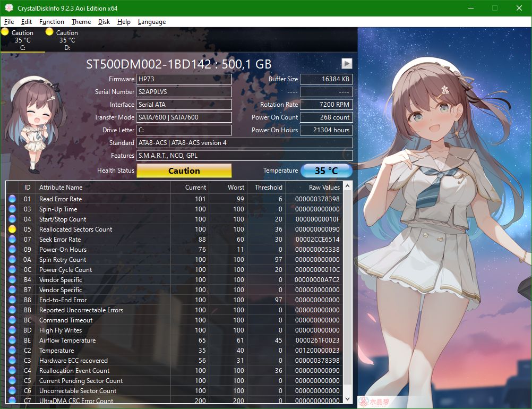Screen dimensions: 532x409
Task: Click the blue status icon for Hardware ECC recovered
Action: click(12, 361)
